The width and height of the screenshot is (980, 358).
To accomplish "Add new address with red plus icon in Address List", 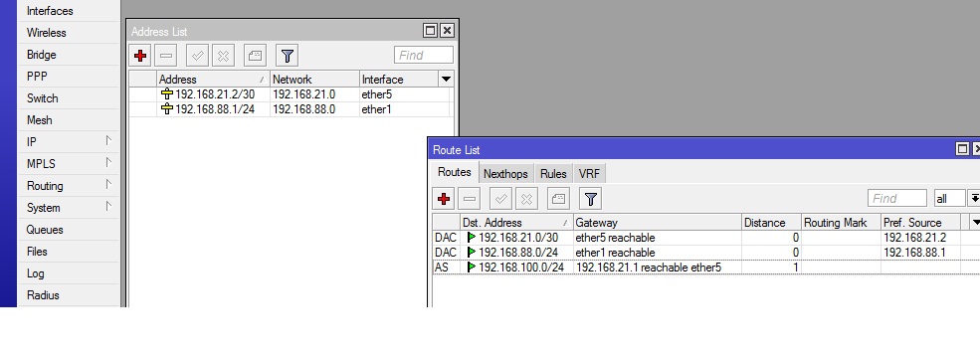I will pyautogui.click(x=140, y=56).
